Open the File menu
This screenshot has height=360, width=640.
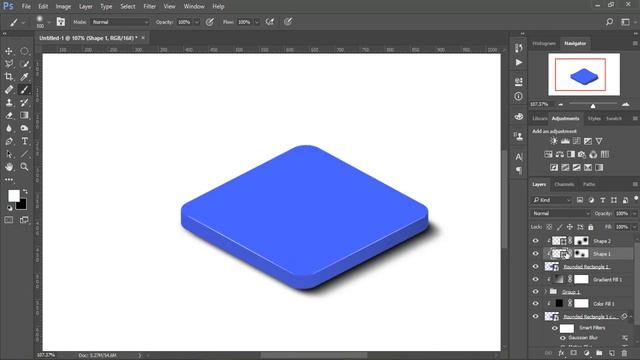pyautogui.click(x=26, y=7)
